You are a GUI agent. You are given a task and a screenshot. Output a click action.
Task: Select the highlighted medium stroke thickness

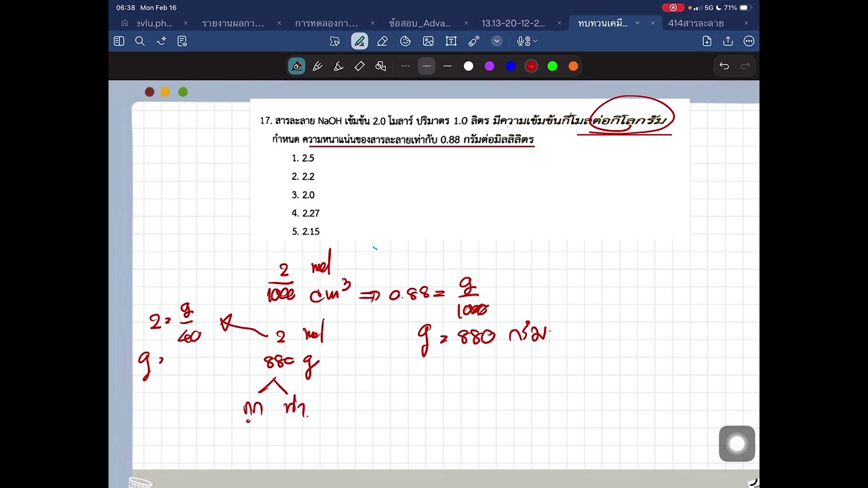tap(427, 66)
